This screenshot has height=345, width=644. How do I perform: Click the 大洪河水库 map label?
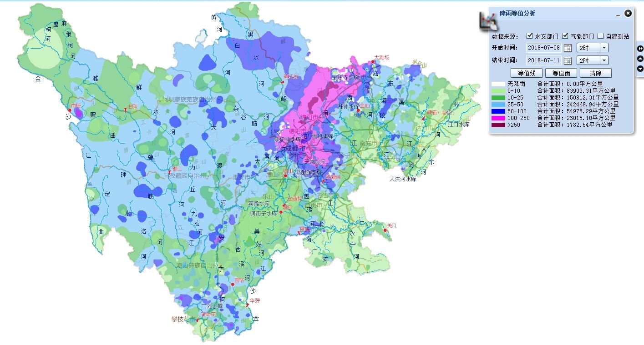tap(403, 179)
